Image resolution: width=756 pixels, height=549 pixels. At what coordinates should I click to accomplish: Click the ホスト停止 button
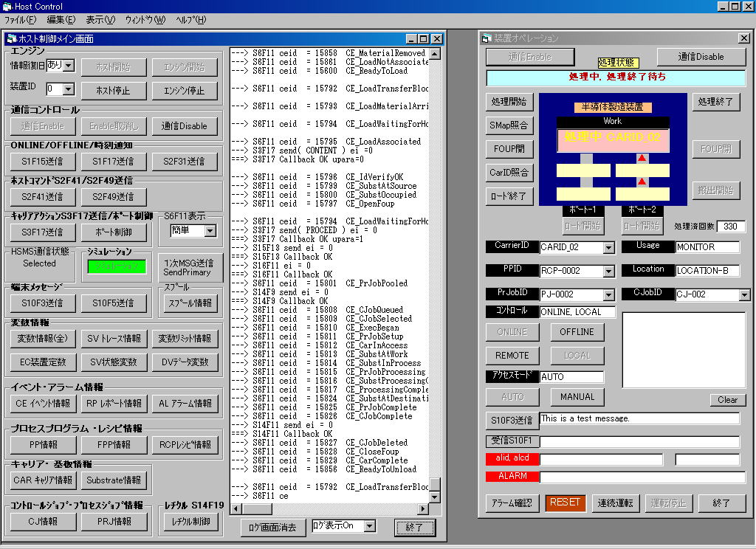[x=113, y=90]
